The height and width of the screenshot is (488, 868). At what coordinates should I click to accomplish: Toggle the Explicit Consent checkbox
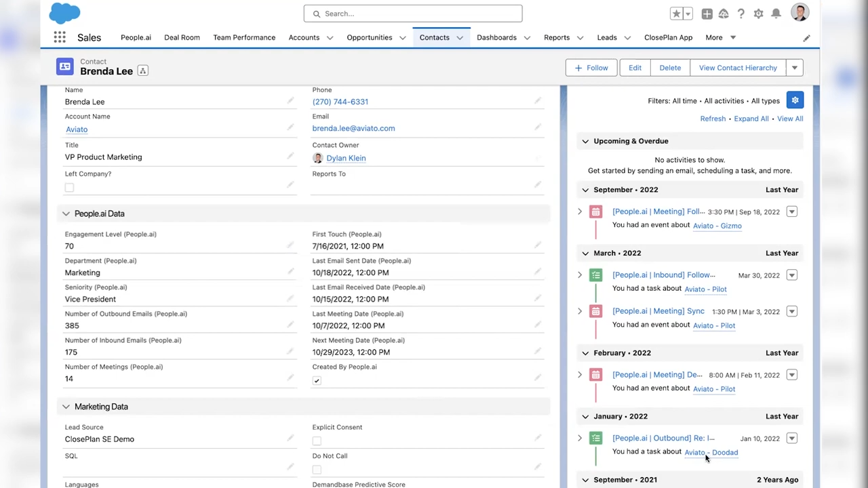pyautogui.click(x=317, y=441)
